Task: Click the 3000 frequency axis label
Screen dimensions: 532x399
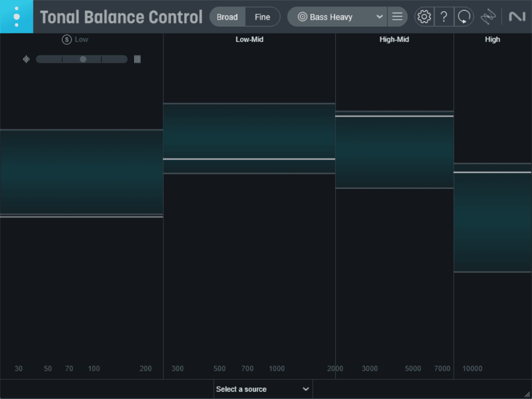Action: pyautogui.click(x=370, y=369)
